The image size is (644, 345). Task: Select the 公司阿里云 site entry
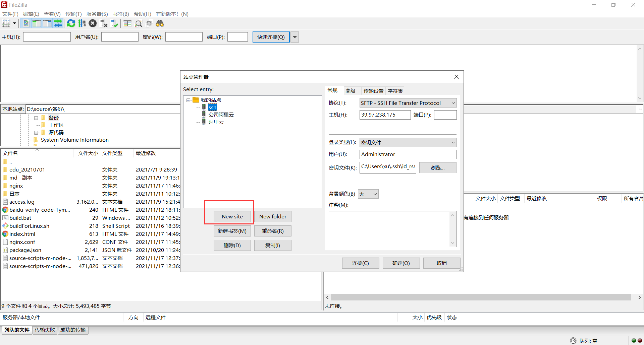pos(221,115)
